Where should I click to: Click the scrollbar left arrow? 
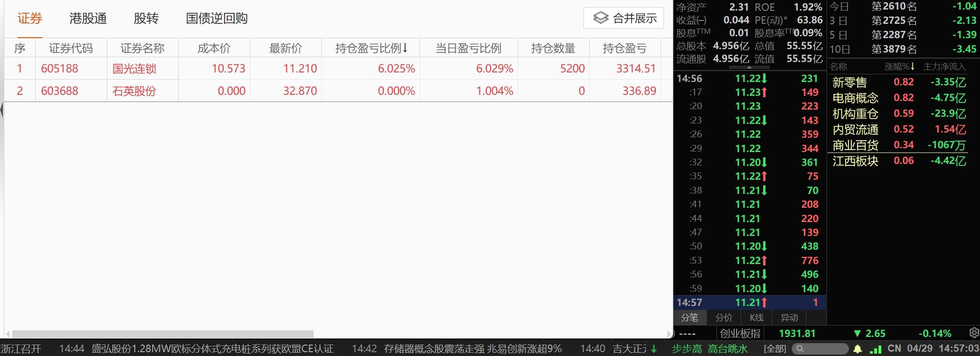[x=8, y=334]
